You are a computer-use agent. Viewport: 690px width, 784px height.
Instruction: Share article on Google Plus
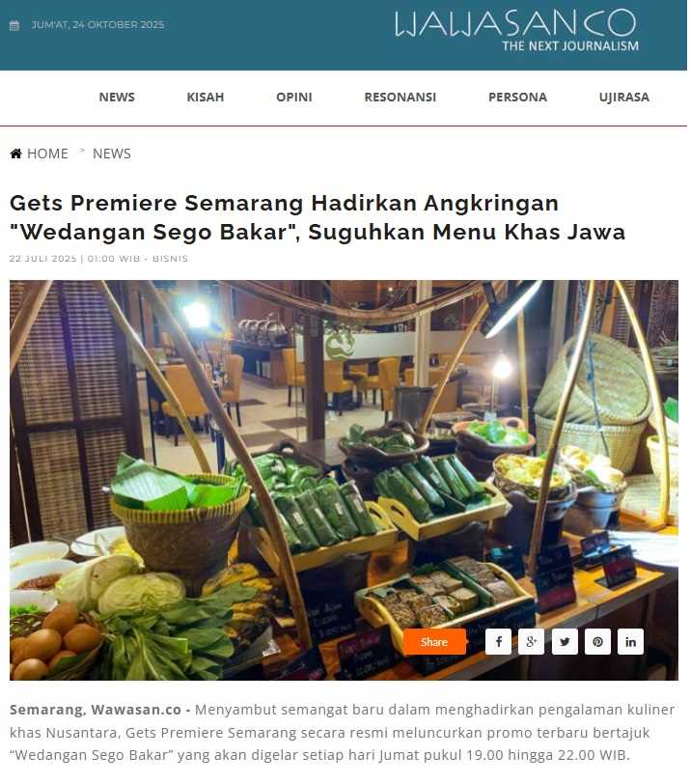click(x=532, y=641)
